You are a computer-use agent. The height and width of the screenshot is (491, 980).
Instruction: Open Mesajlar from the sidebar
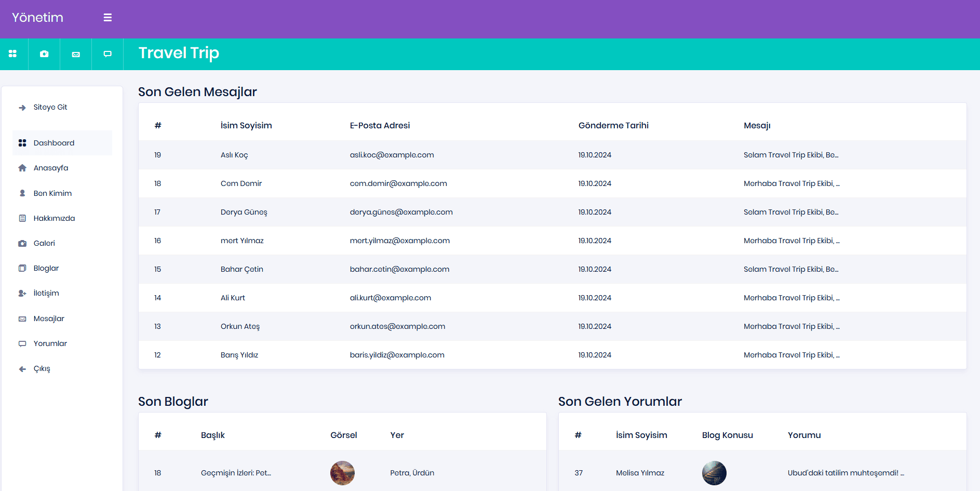49,319
